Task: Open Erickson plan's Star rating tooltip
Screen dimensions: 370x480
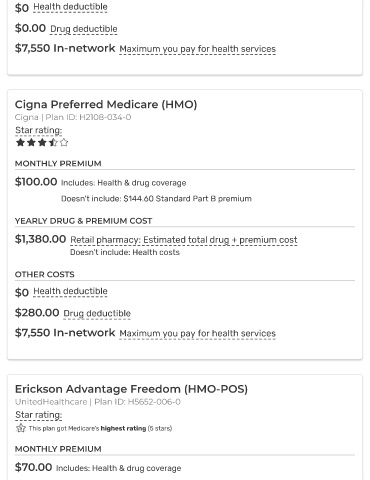Action: pyautogui.click(x=39, y=415)
